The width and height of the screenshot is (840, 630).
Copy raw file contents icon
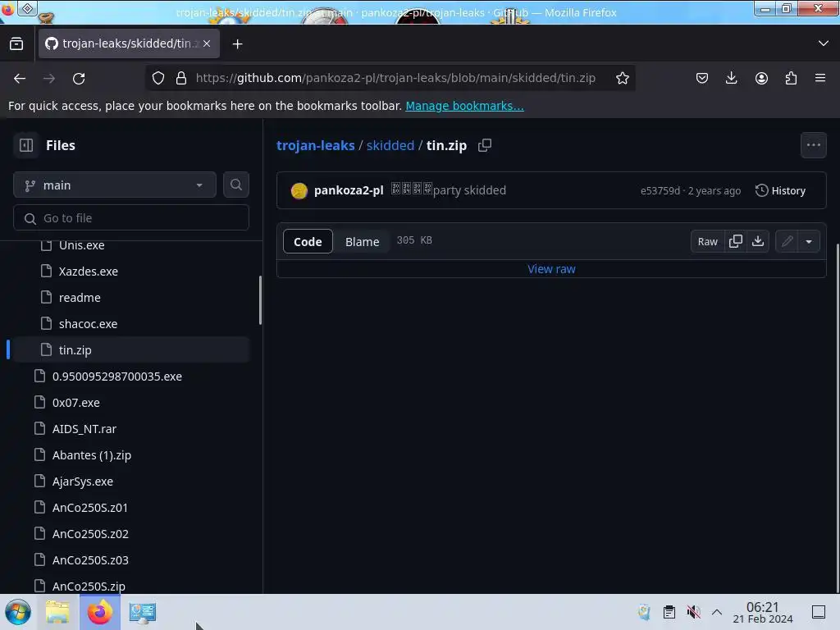pos(736,241)
